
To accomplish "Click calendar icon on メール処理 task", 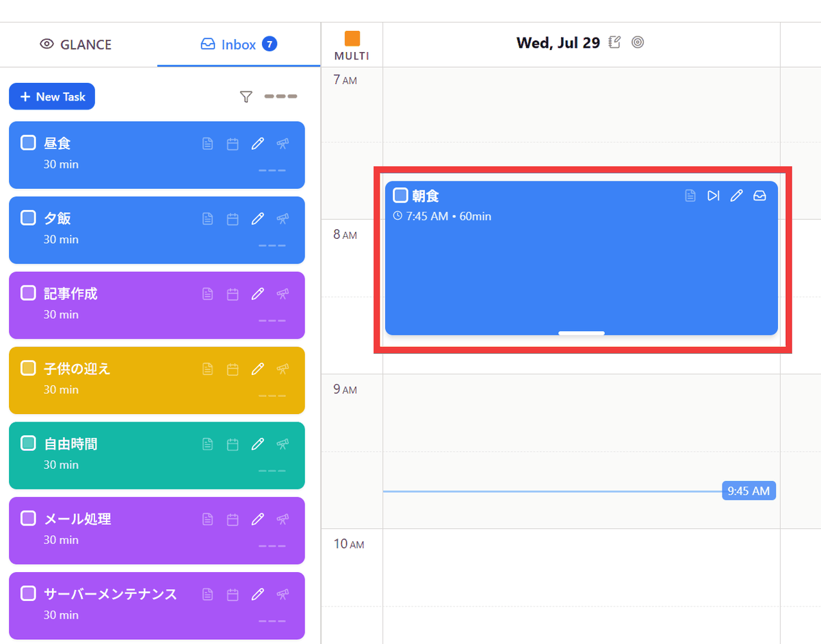I will point(233,519).
